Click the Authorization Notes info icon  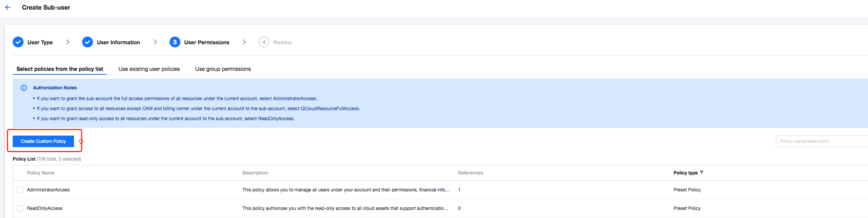pyautogui.click(x=24, y=88)
